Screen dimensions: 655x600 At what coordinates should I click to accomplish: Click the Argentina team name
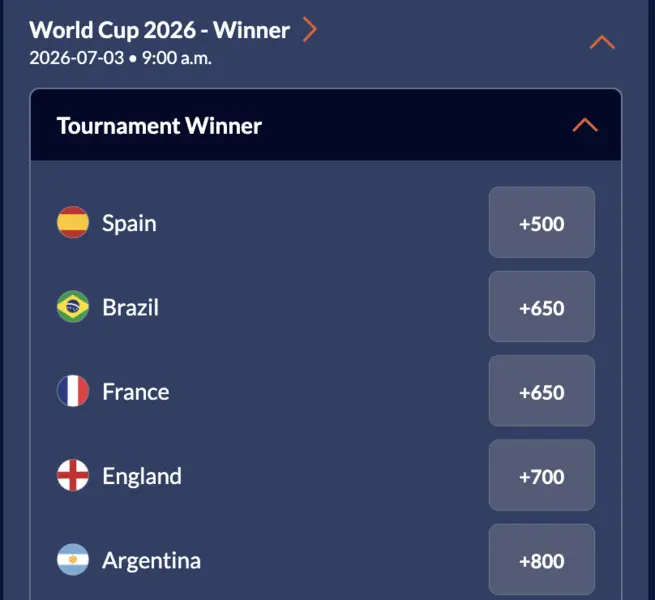(151, 561)
